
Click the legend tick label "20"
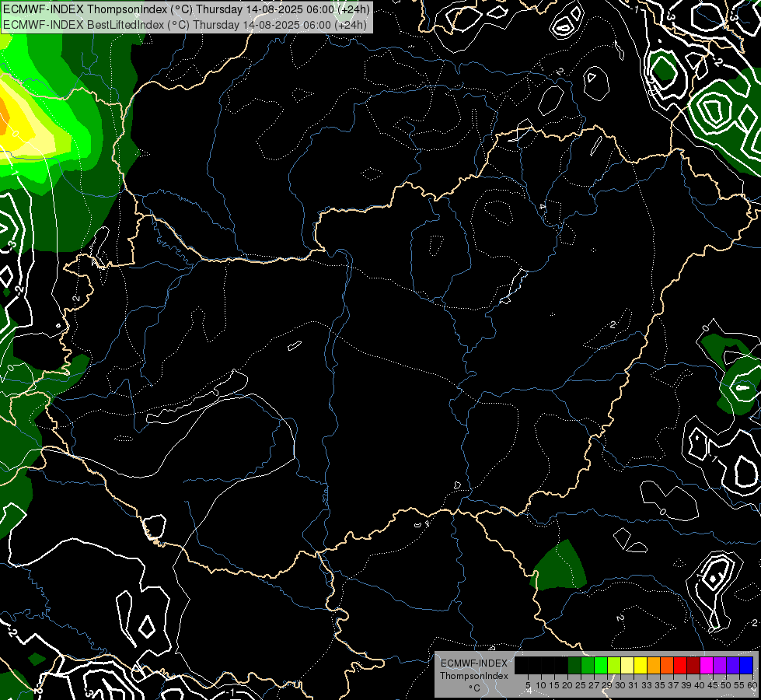[568, 685]
